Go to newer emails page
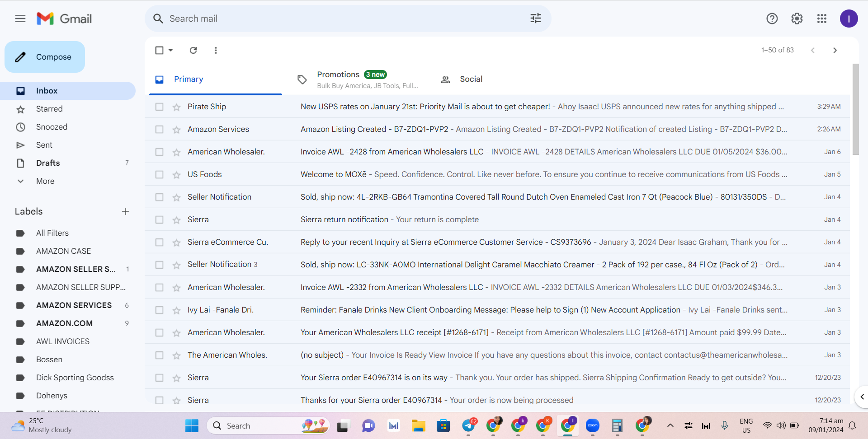 (813, 50)
